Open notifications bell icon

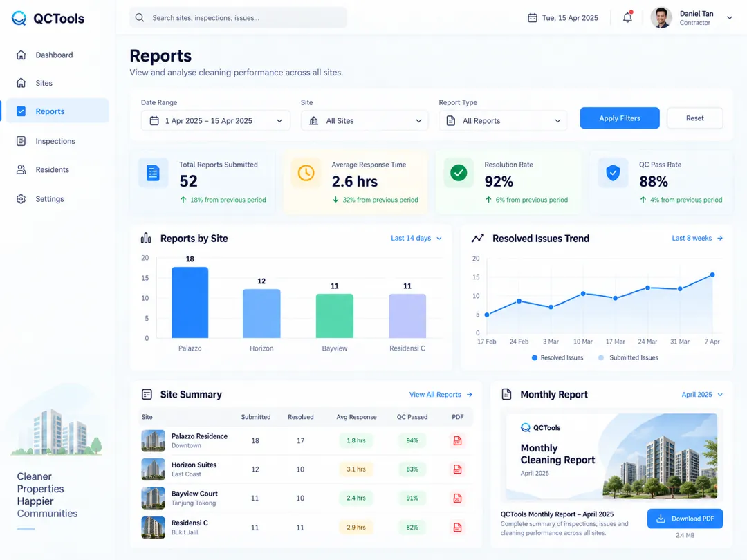[x=627, y=17]
